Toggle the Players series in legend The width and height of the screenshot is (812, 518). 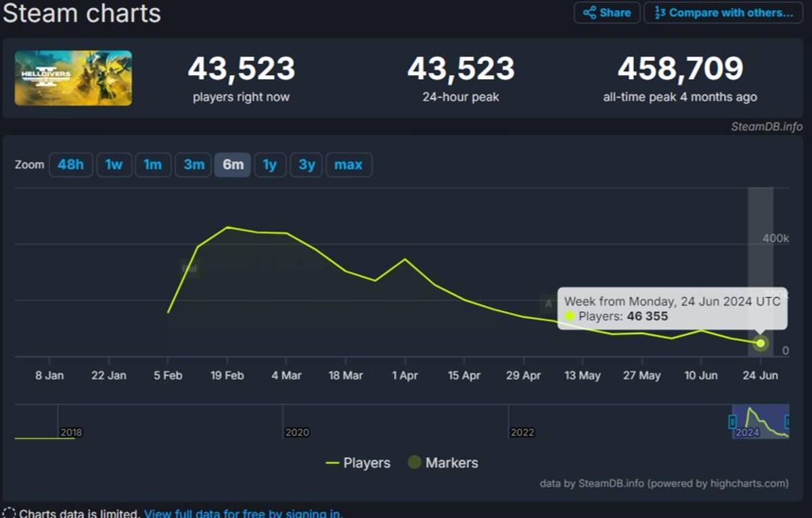(358, 463)
